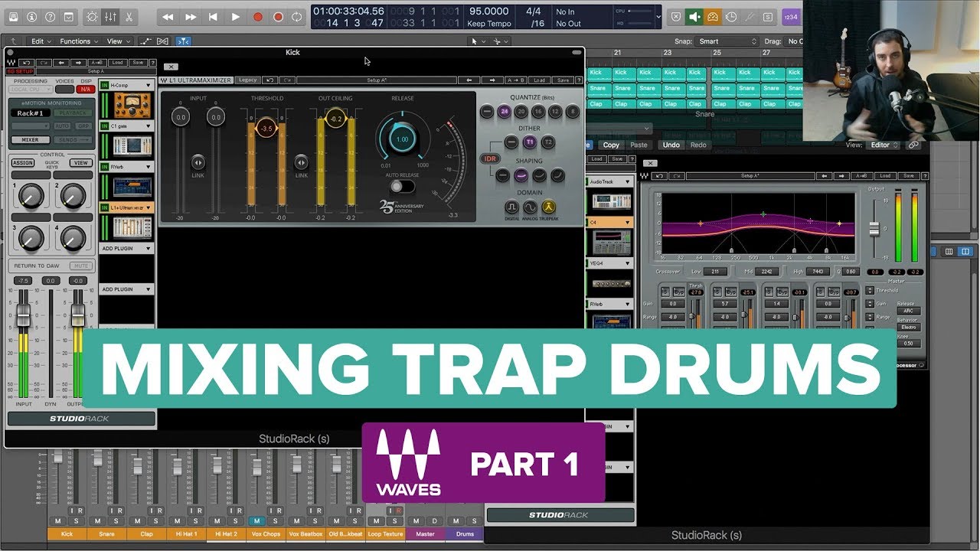The height and width of the screenshot is (551, 980).
Task: Open the Editors scissors icon
Action: click(x=128, y=16)
